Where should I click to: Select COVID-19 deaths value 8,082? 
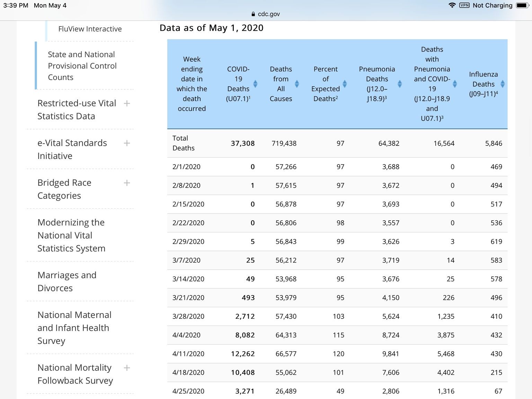coord(245,335)
